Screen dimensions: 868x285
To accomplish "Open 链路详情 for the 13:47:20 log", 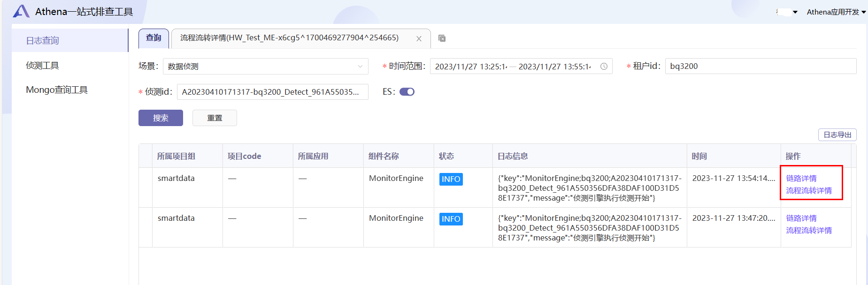I will tap(801, 218).
